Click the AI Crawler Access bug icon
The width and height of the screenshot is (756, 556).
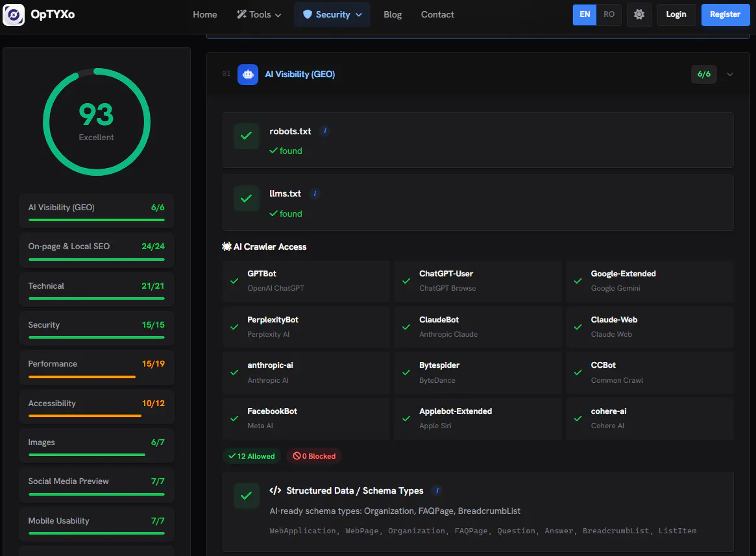tap(226, 247)
